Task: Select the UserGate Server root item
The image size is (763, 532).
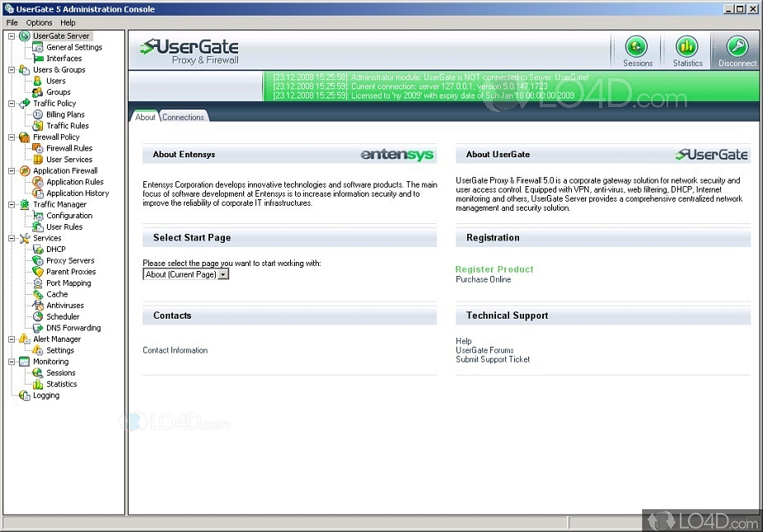Action: point(61,36)
